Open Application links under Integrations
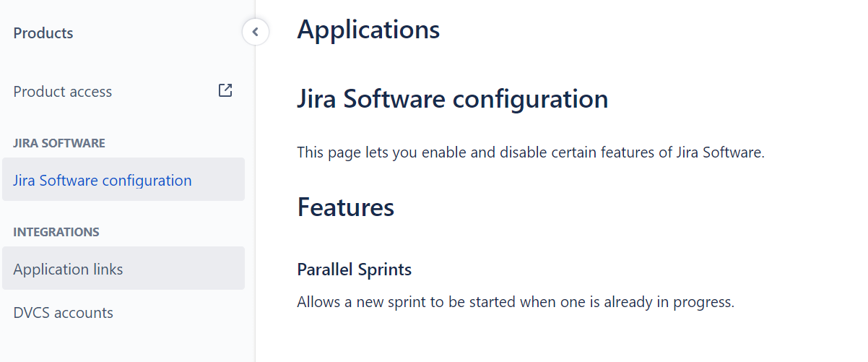This screenshot has width=868, height=362. pyautogui.click(x=123, y=269)
